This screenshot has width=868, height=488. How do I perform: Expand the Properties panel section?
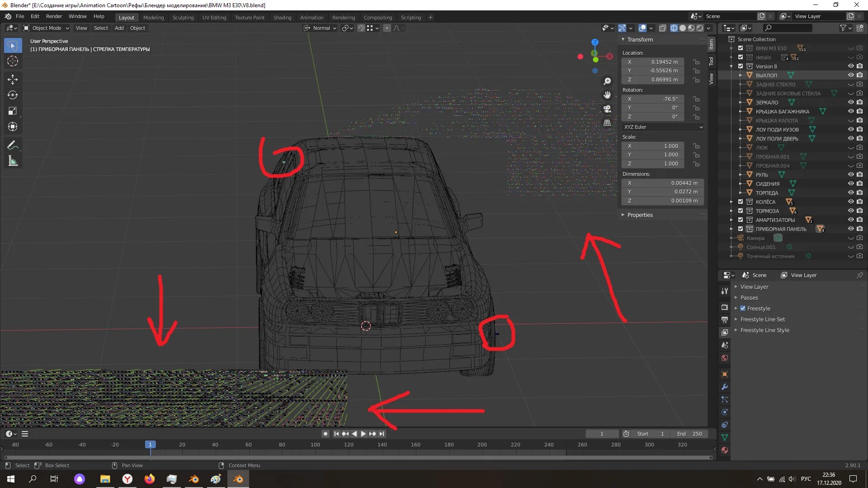tap(640, 215)
